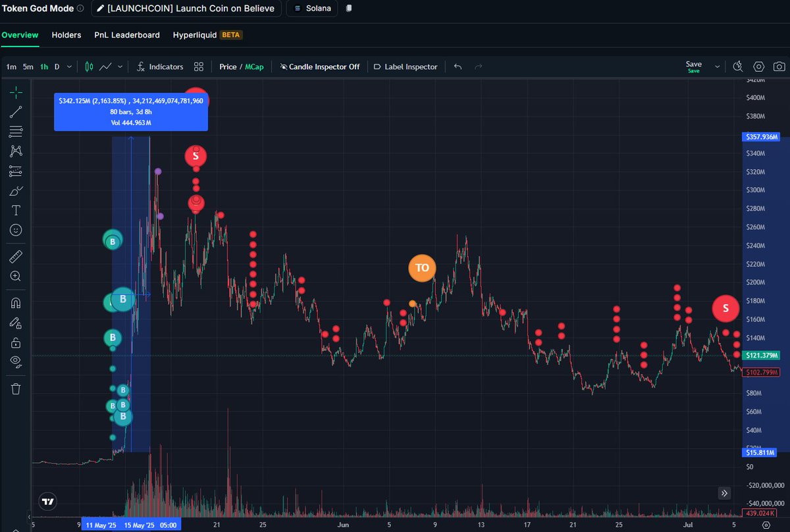Click the 15 May '25 05:00 date label
Image resolution: width=790 pixels, height=532 pixels.
coord(151,525)
